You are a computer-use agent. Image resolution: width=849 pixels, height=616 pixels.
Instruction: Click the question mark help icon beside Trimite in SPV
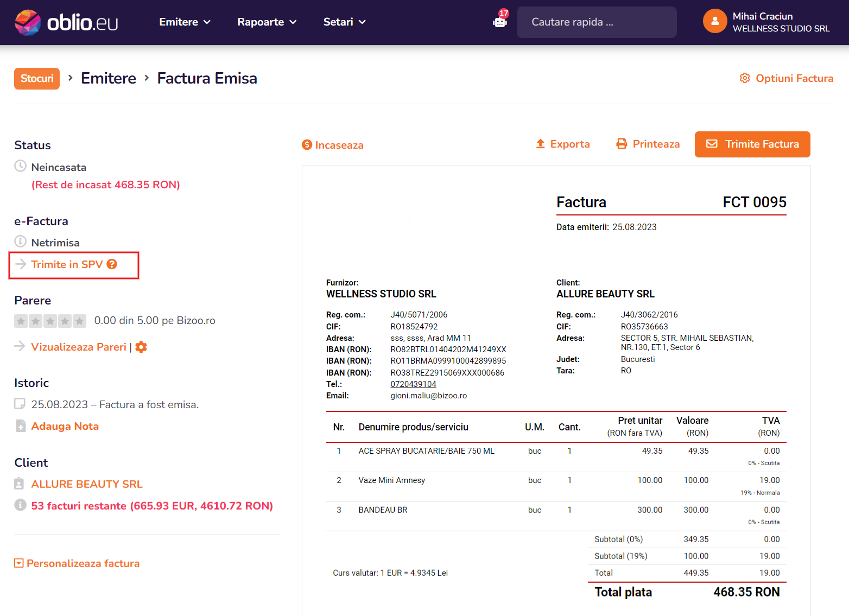pyautogui.click(x=112, y=264)
